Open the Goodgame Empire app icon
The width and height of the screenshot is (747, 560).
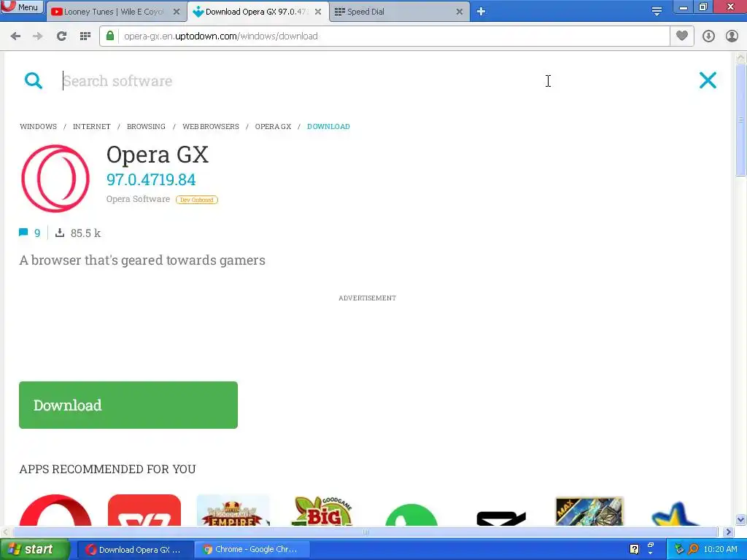coord(233,510)
